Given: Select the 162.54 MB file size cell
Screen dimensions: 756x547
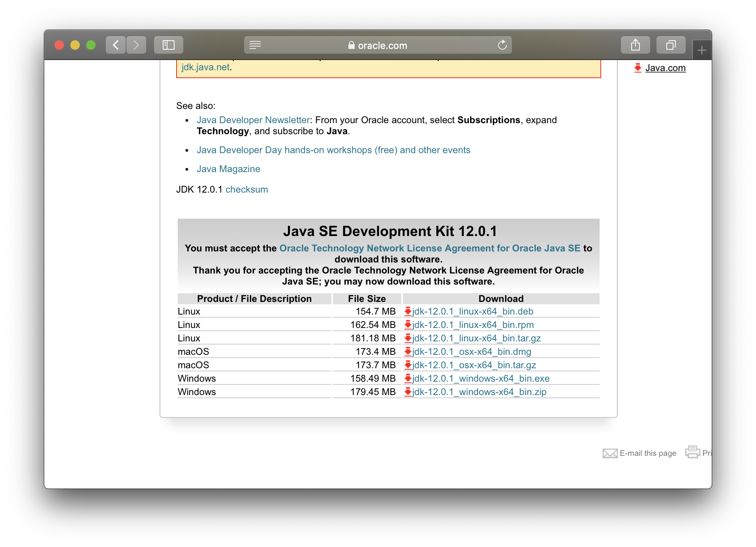Looking at the screenshot, I should (x=367, y=325).
